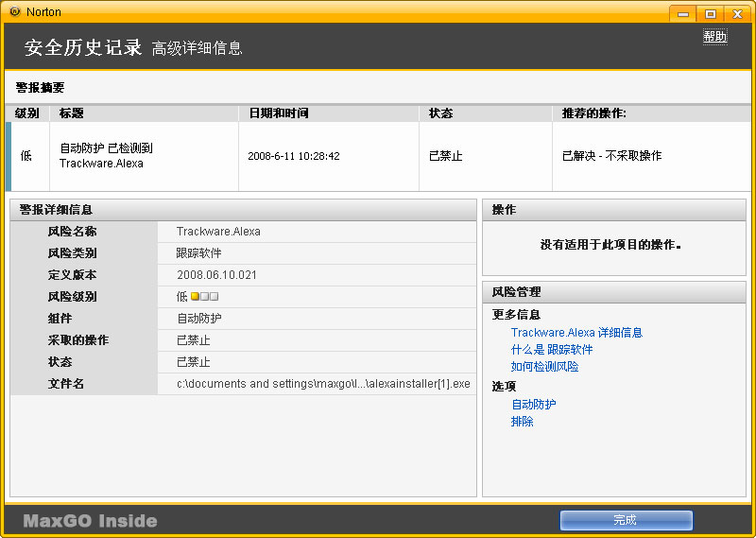Viewport: 756px width, 538px height.
Task: Select the alert row titled 自动防护 已检测到 Trackware.Alexa
Action: [x=378, y=156]
